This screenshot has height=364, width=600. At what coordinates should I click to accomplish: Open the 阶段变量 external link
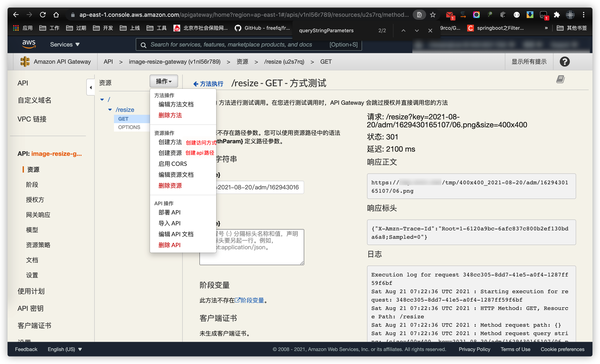tap(249, 300)
